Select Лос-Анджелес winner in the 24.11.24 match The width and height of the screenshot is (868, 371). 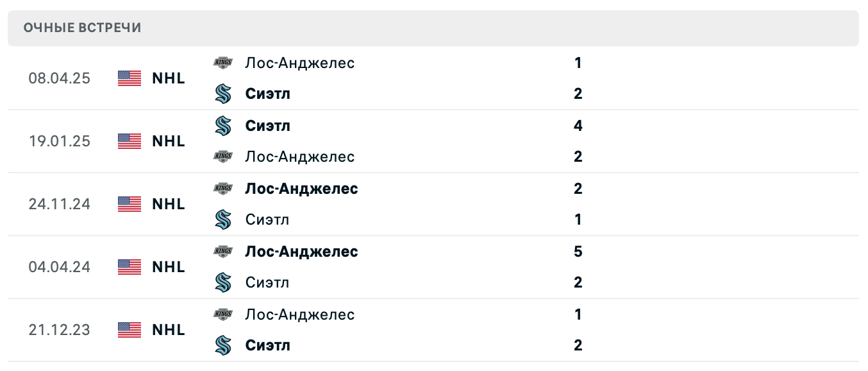pyautogui.click(x=301, y=189)
